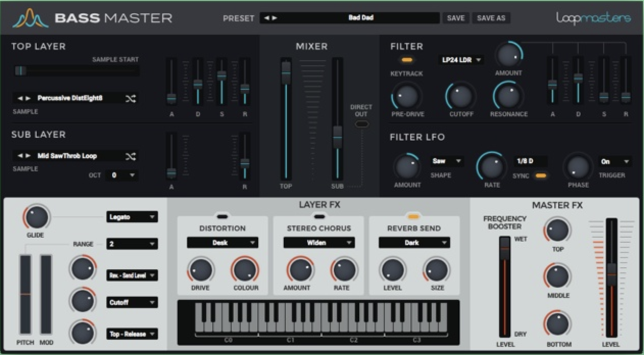Click the Glide knob
The image size is (644, 355).
(37, 217)
